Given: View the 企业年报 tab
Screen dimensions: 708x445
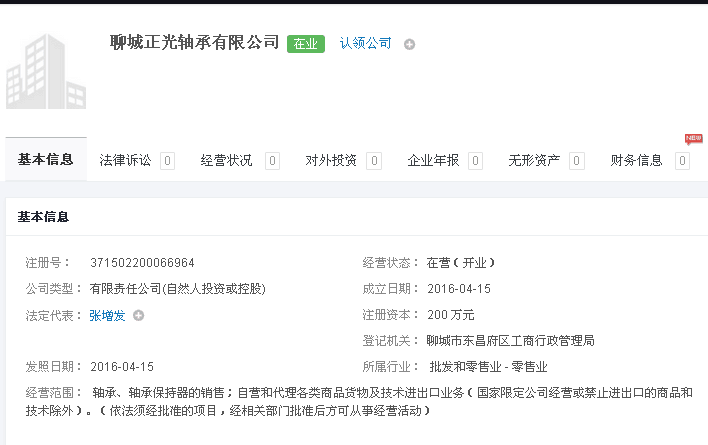Looking at the screenshot, I should pos(433,161).
